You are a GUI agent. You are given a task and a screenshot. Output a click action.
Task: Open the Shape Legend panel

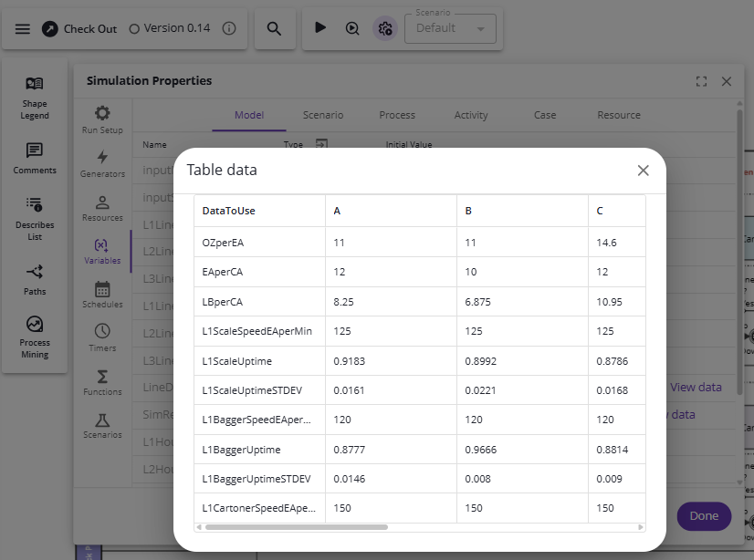coord(35,97)
